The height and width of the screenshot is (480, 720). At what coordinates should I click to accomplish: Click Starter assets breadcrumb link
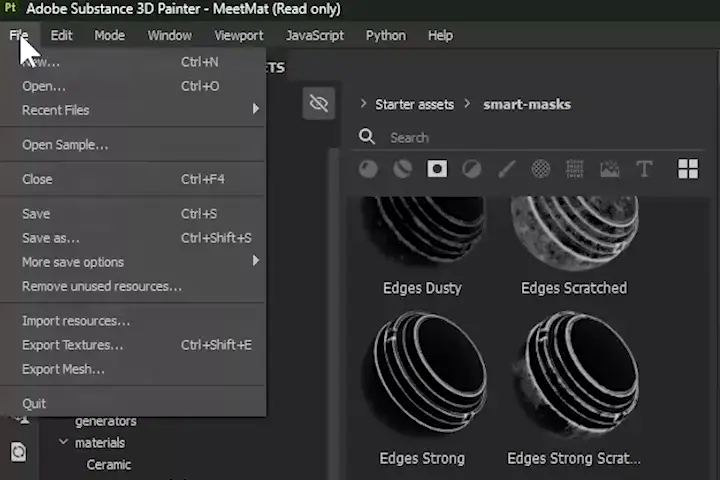415,104
